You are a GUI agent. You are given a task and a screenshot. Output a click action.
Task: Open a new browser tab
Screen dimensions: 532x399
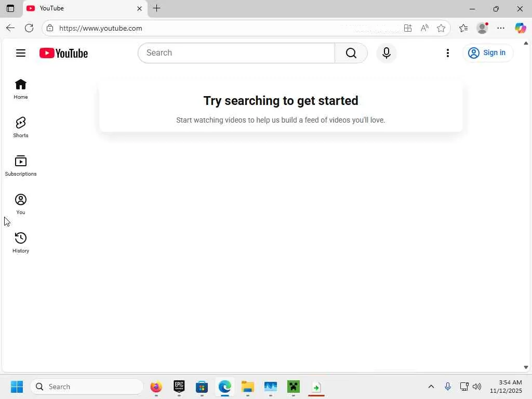point(156,8)
